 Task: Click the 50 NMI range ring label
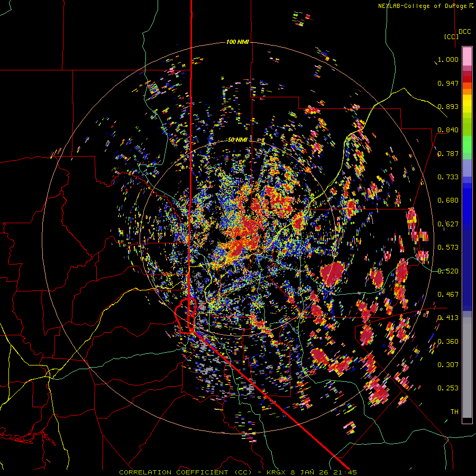pos(237,140)
